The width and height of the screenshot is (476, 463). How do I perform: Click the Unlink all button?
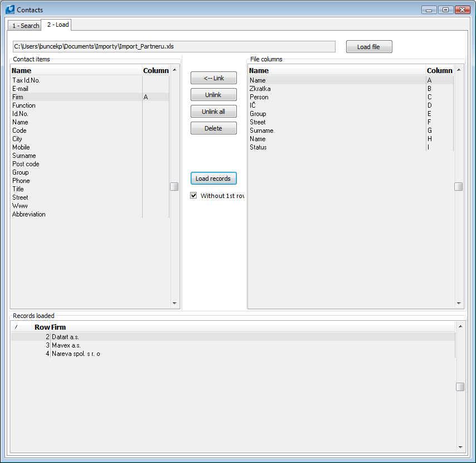[x=213, y=112]
